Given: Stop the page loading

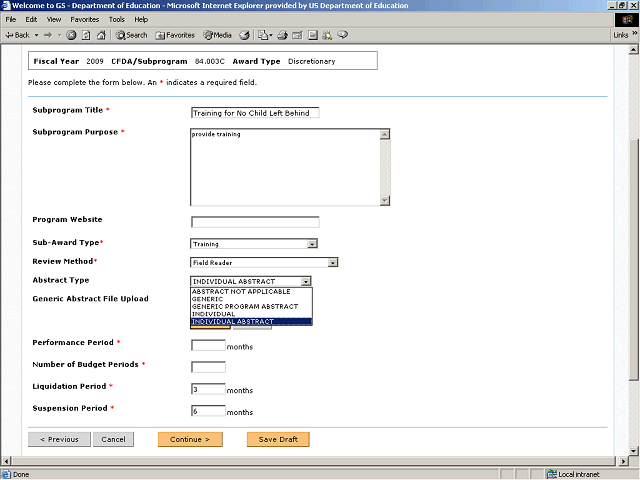Looking at the screenshot, I should 71,35.
